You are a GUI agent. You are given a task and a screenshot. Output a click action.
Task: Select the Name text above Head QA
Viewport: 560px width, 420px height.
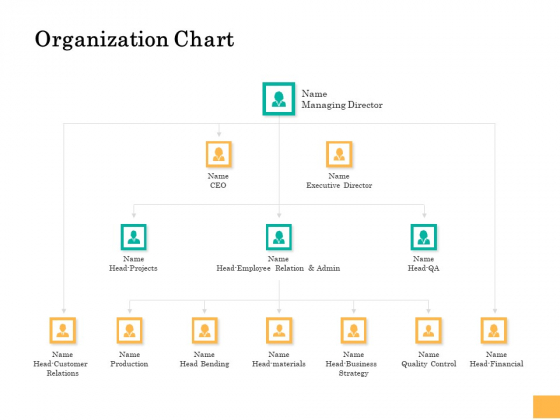[424, 259]
